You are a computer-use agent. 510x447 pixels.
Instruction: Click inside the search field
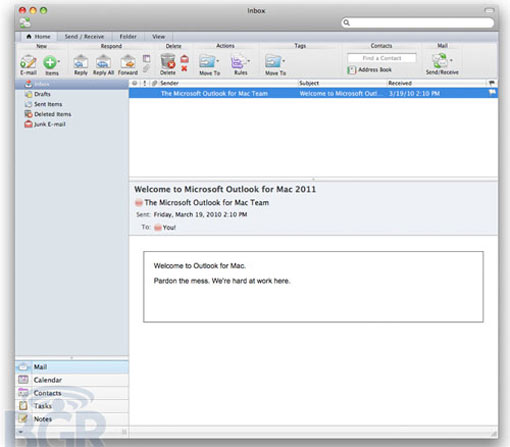(x=418, y=23)
